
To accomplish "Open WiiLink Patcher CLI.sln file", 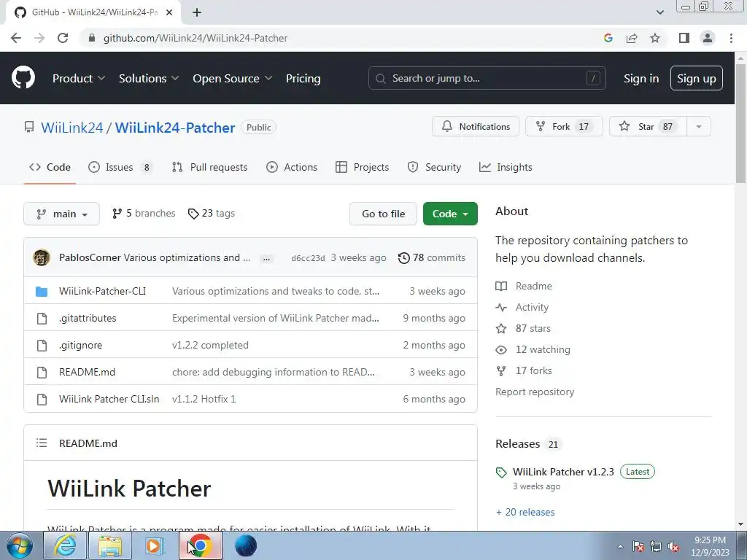I will point(109,399).
